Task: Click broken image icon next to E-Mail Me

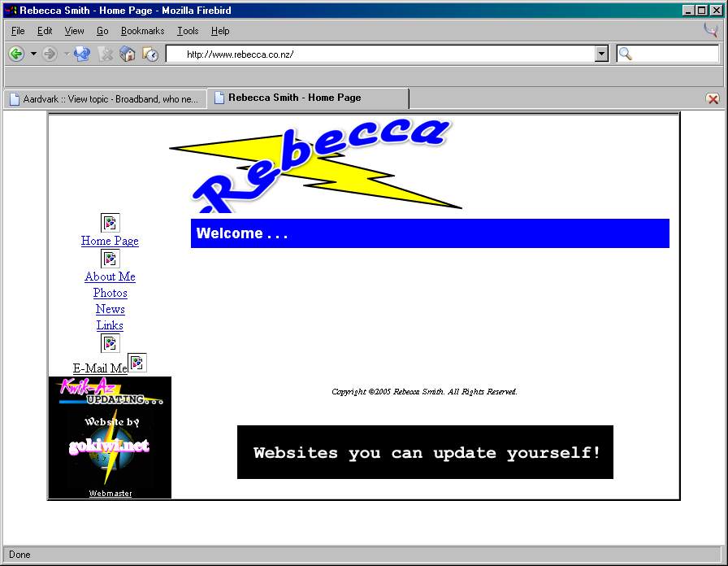Action: 137,363
